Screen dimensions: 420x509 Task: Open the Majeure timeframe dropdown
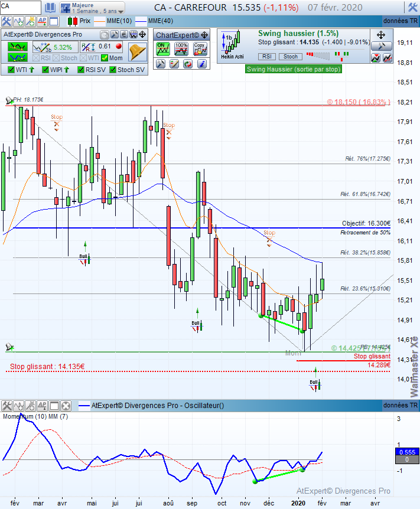click(x=92, y=8)
